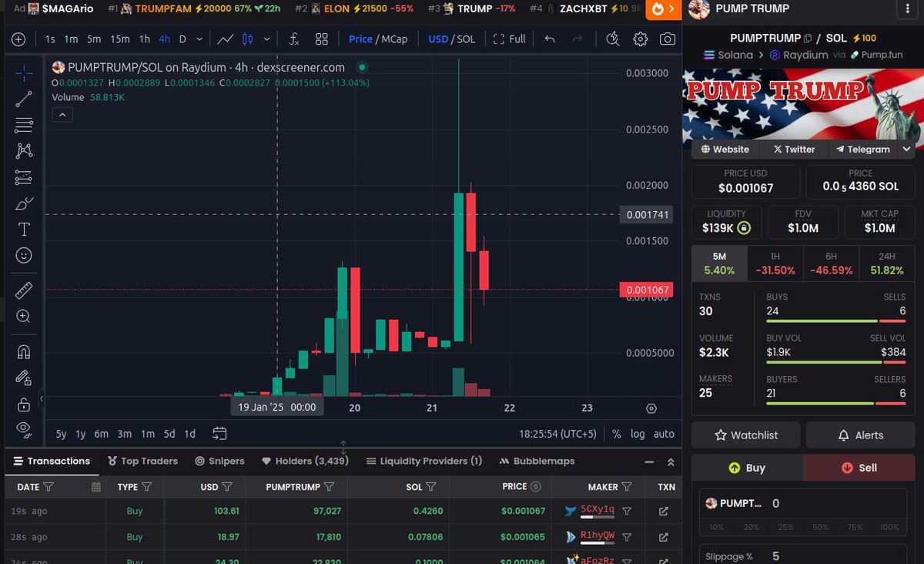Screen dimensions: 924x564
Task: Redo the chart action
Action: pos(577,39)
